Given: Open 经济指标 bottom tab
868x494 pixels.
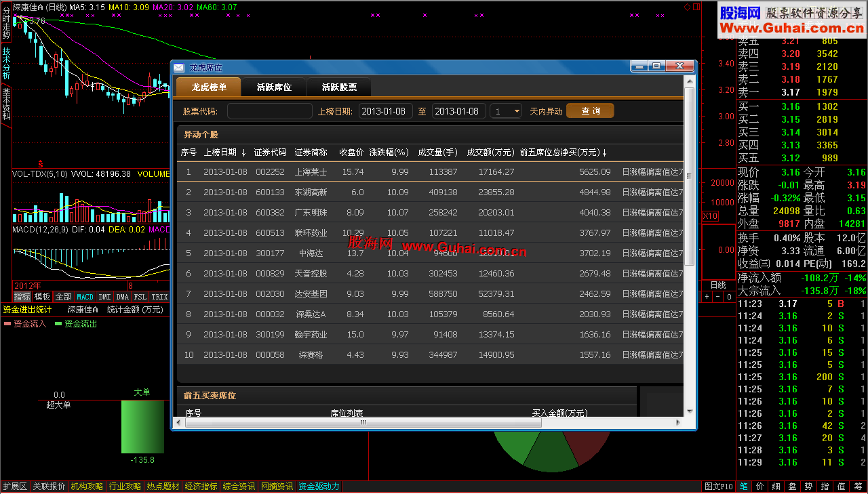Looking at the screenshot, I should tap(201, 487).
